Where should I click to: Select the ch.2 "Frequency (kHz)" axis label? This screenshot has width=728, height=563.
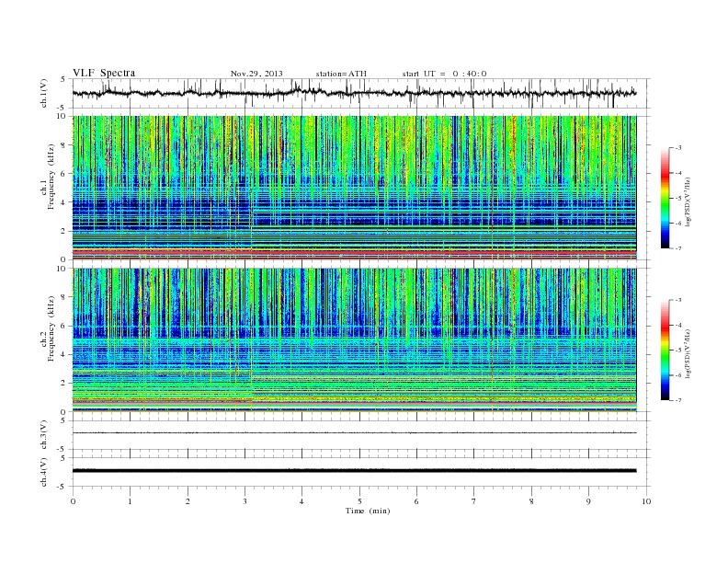pyautogui.click(x=51, y=328)
